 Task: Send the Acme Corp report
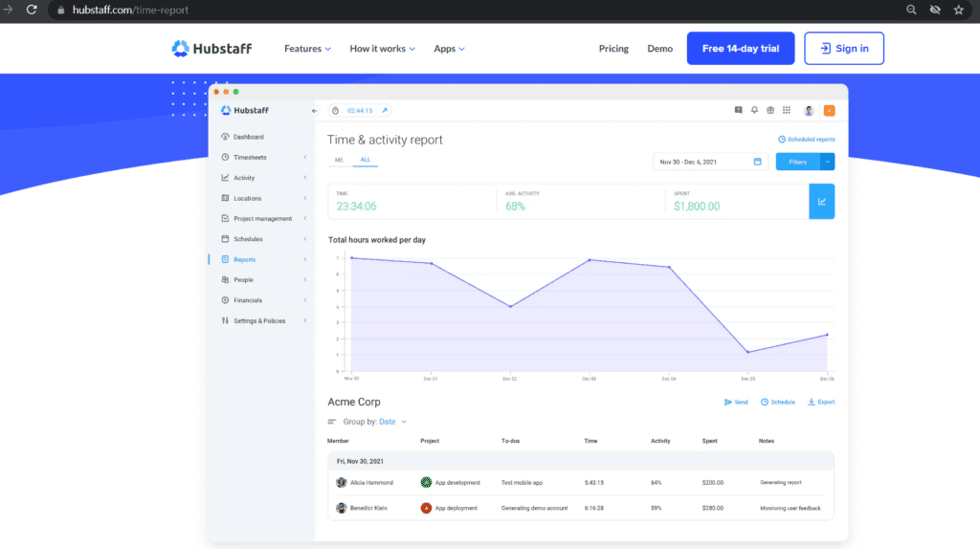click(736, 403)
